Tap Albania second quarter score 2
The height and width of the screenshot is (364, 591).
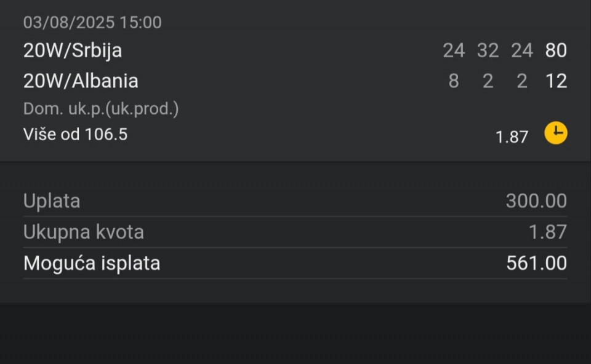click(488, 81)
